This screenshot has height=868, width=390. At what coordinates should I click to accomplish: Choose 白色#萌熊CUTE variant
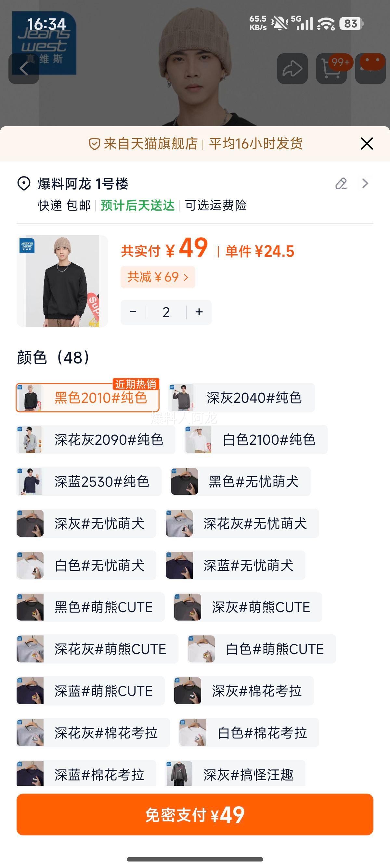point(261,649)
